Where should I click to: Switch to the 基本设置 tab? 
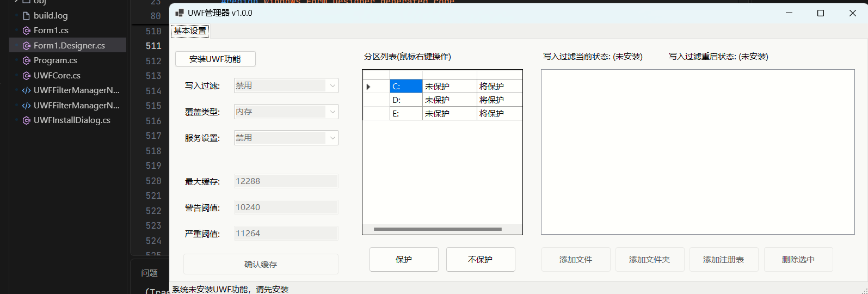coord(190,31)
